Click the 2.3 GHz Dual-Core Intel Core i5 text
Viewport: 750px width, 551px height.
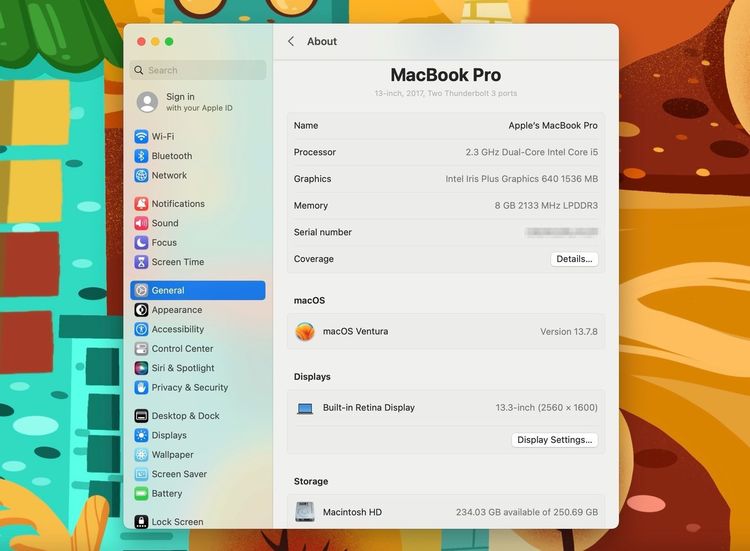pyautogui.click(x=531, y=152)
